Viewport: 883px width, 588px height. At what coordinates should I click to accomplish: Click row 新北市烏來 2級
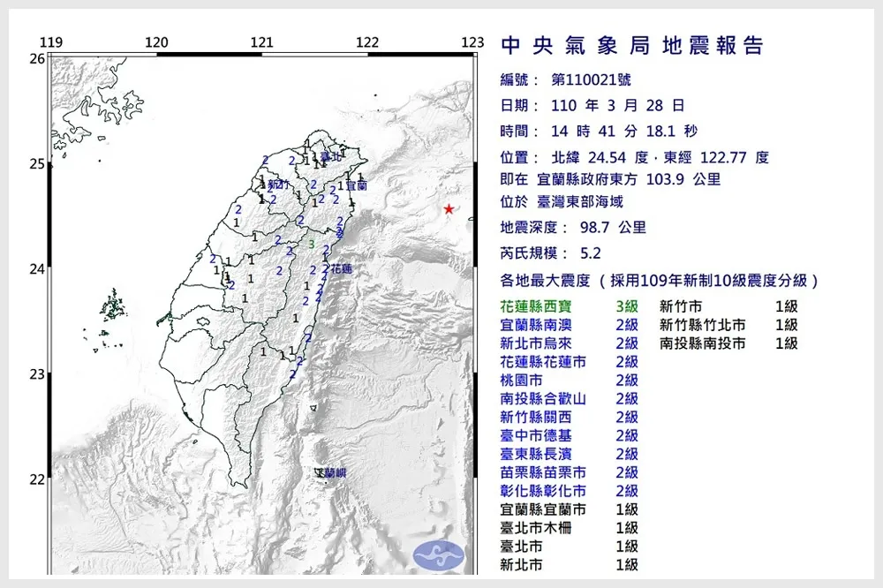click(569, 343)
